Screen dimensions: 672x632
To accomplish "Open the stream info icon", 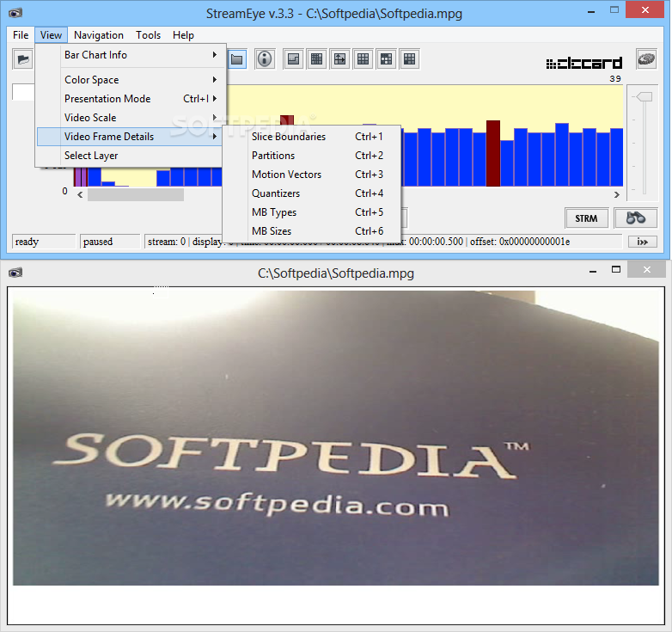I will tap(265, 59).
